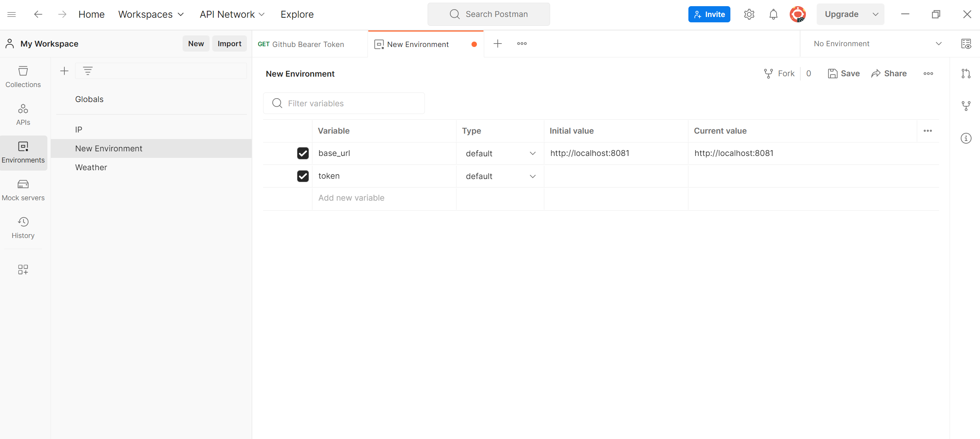Viewport: 980px width, 439px height.
Task: View request History panel
Action: coord(23,227)
